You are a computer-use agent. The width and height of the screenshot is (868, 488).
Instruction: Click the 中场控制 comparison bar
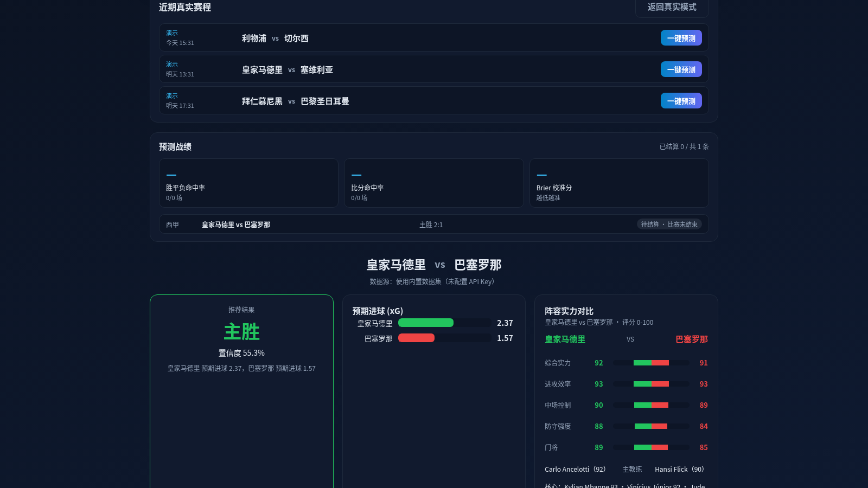point(651,405)
